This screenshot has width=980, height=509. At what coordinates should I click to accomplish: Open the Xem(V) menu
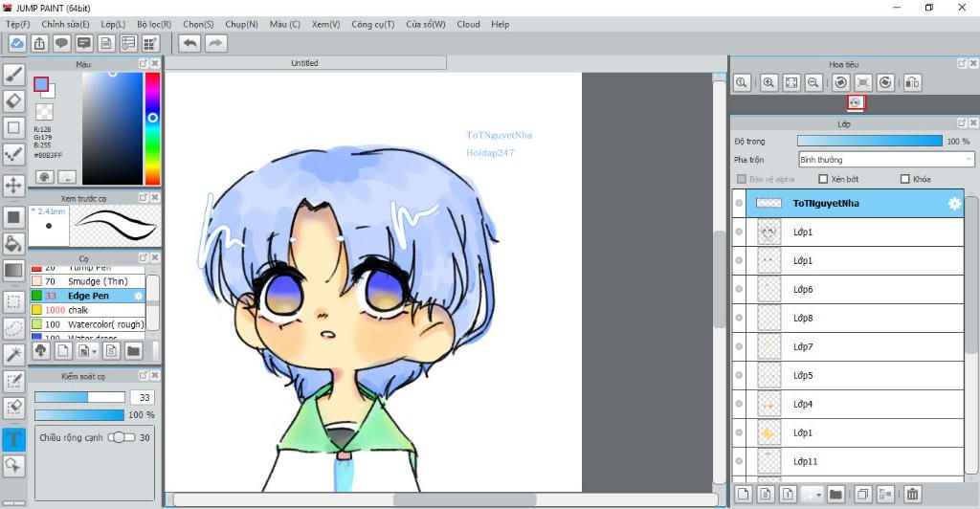[325, 24]
